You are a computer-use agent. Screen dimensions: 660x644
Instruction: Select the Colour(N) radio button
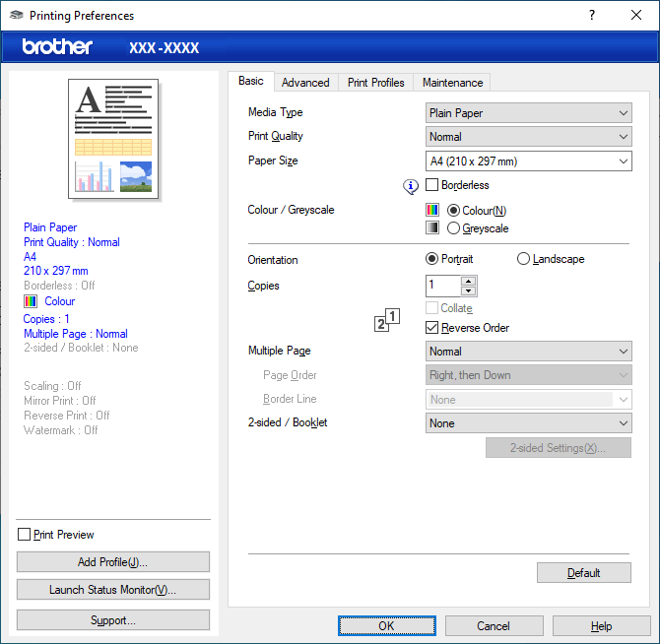453,210
